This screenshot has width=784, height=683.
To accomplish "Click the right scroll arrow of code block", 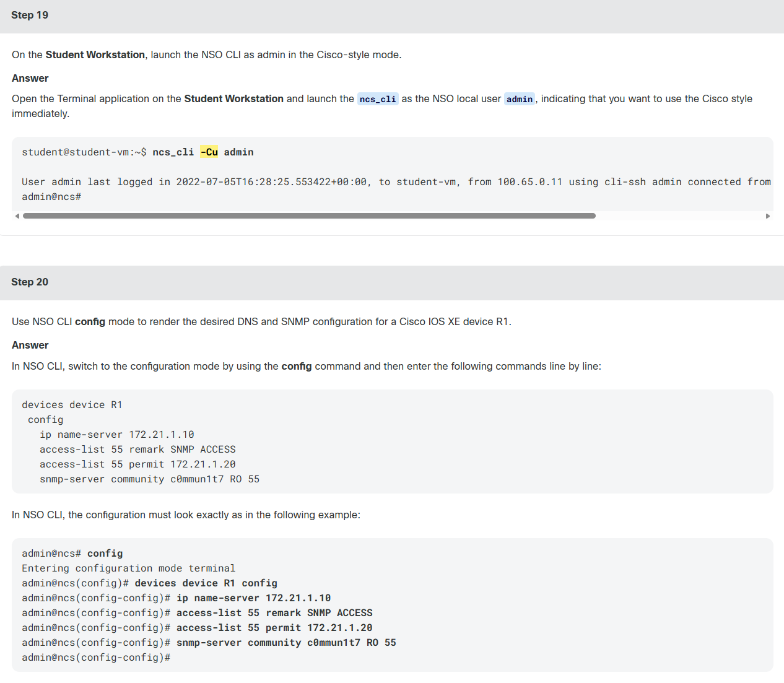I will click(x=768, y=216).
